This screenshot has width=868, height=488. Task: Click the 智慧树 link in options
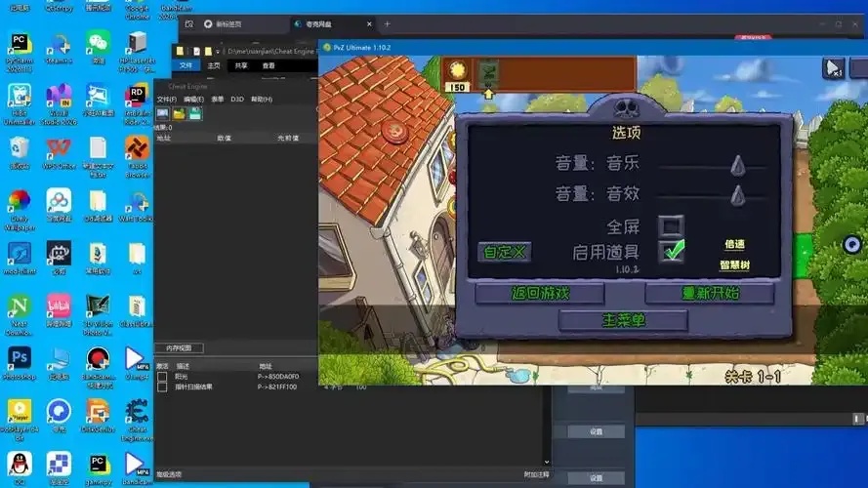click(734, 265)
